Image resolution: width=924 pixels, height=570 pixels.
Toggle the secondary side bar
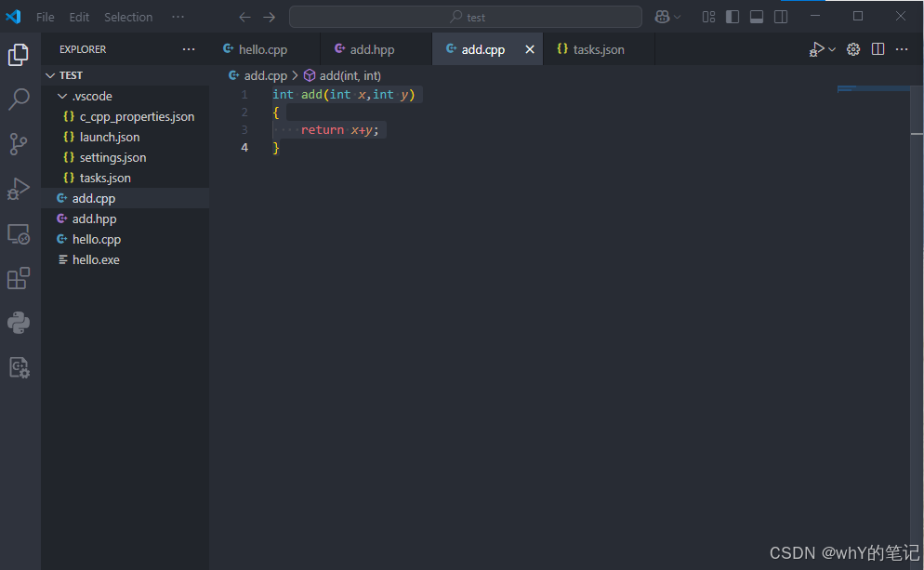click(x=781, y=17)
